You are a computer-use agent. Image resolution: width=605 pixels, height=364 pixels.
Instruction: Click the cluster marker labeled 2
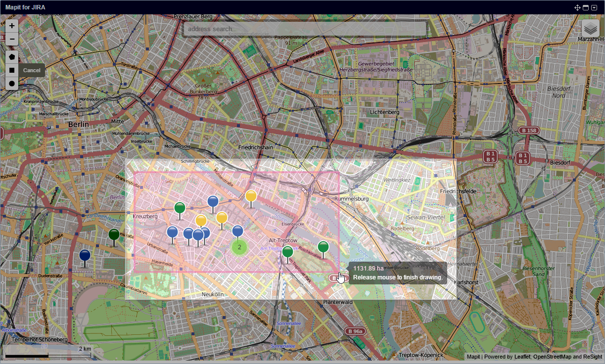[238, 246]
